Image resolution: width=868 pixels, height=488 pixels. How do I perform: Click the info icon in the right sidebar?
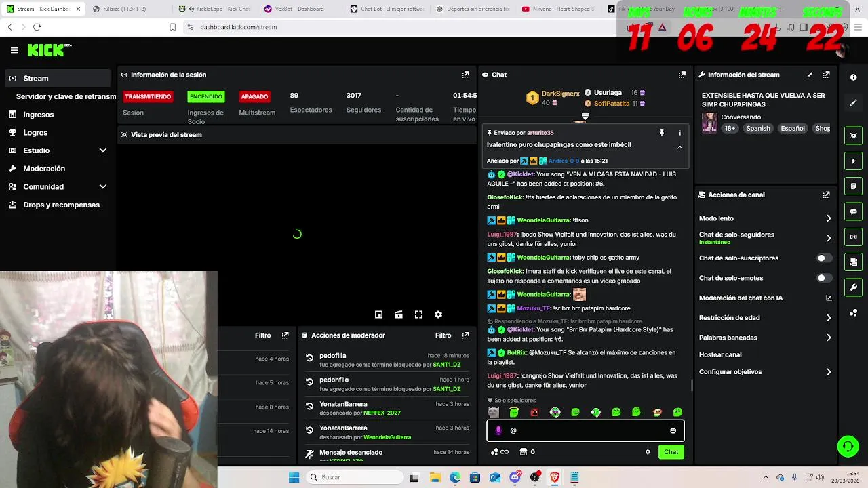pyautogui.click(x=853, y=77)
